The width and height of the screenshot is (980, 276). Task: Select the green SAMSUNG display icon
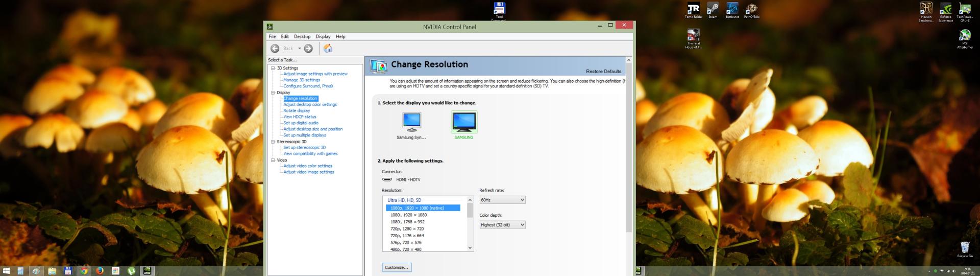click(x=464, y=125)
